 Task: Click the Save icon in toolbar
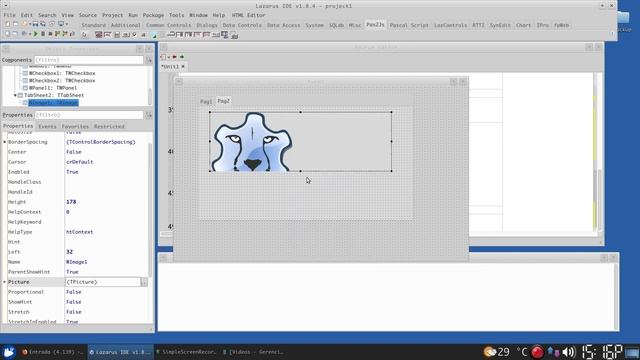tap(36, 24)
